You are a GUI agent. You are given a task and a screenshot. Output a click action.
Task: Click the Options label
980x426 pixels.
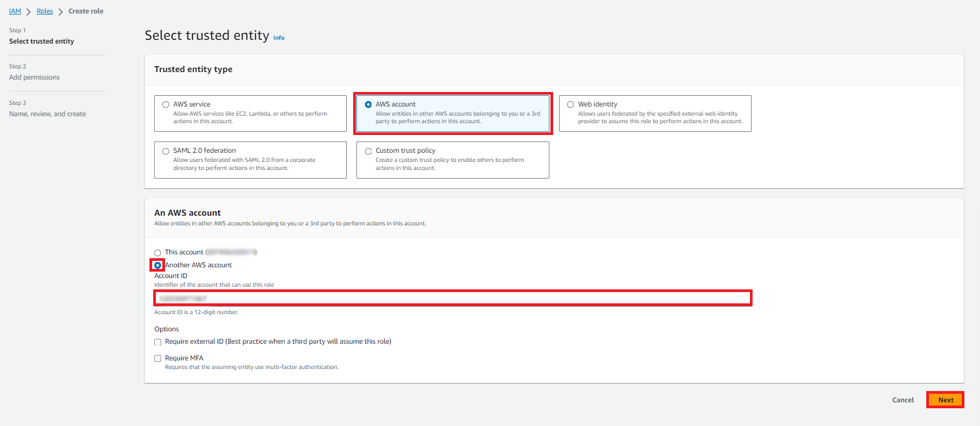pos(167,329)
